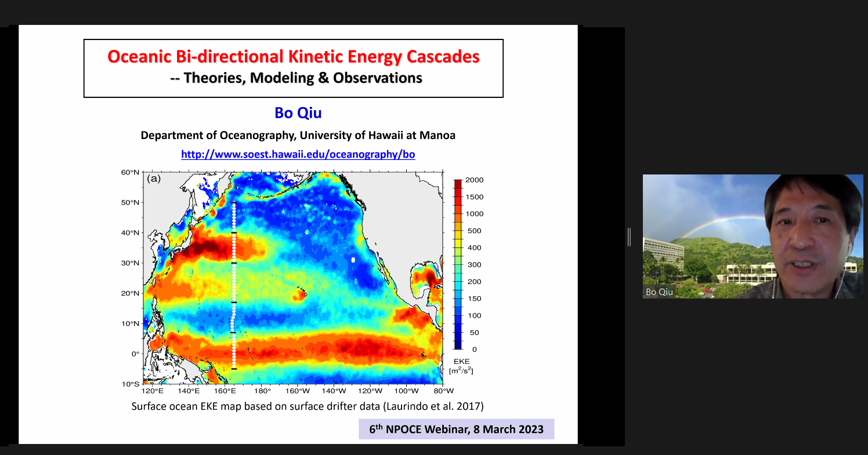868x455 pixels.
Task: Click the "(a)" panel label on the map
Action: tap(154, 179)
